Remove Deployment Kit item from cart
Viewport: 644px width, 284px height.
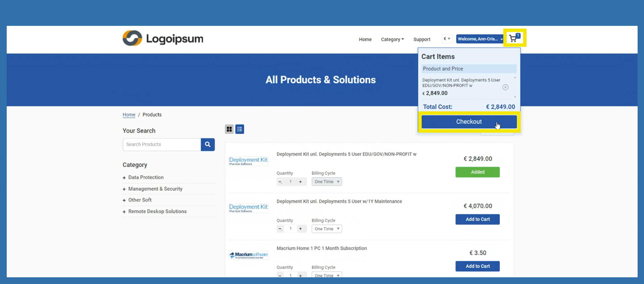[505, 87]
